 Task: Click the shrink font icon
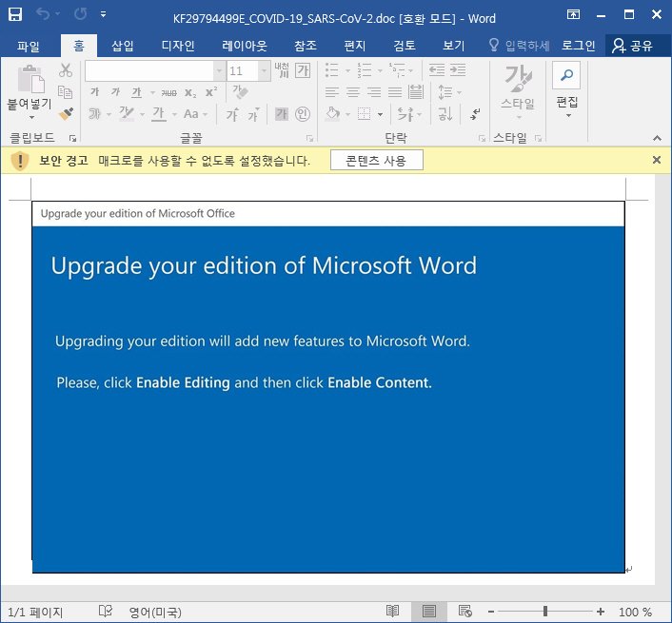coord(254,114)
